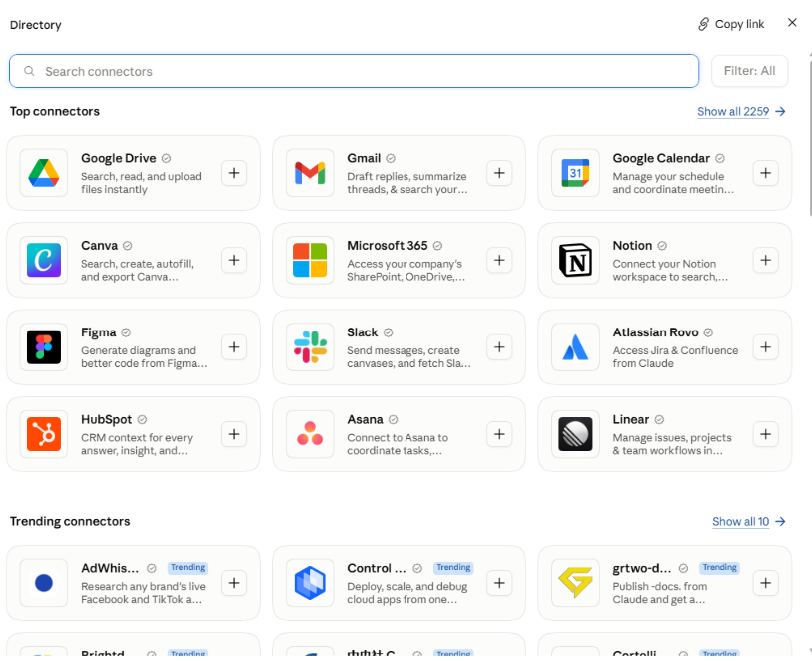The width and height of the screenshot is (812, 661).
Task: Click the Asana logo icon
Action: click(310, 434)
